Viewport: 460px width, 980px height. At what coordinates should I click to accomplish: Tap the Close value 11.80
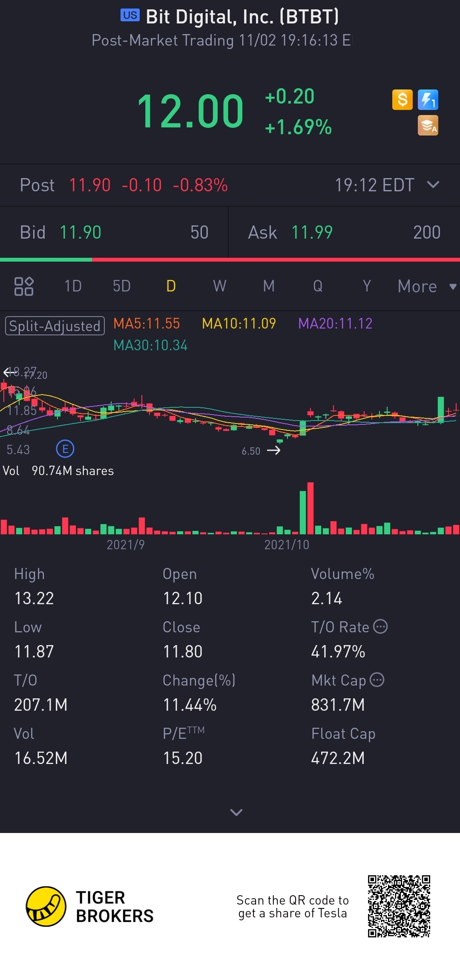coord(183,651)
